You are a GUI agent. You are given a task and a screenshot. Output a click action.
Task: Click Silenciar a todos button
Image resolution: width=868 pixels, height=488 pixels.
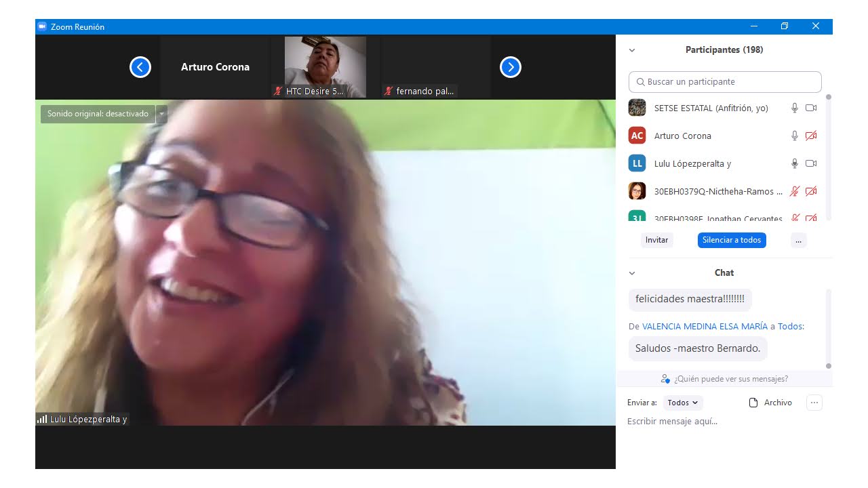click(x=732, y=240)
